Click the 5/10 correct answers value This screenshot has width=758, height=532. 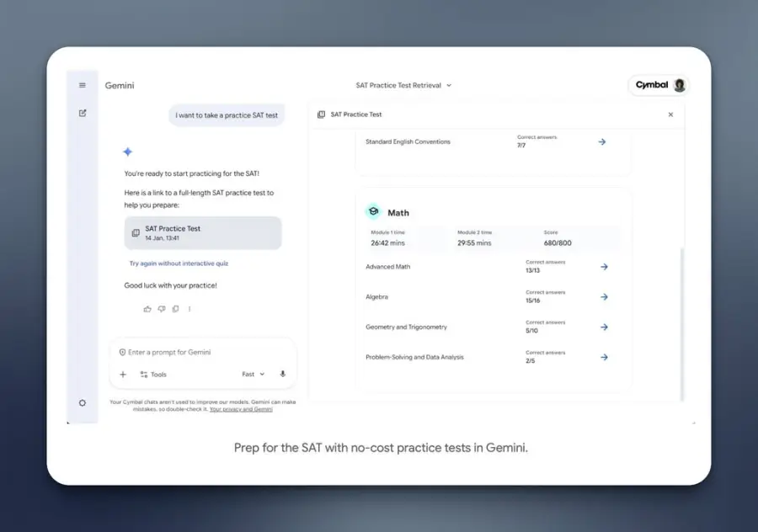(x=531, y=331)
